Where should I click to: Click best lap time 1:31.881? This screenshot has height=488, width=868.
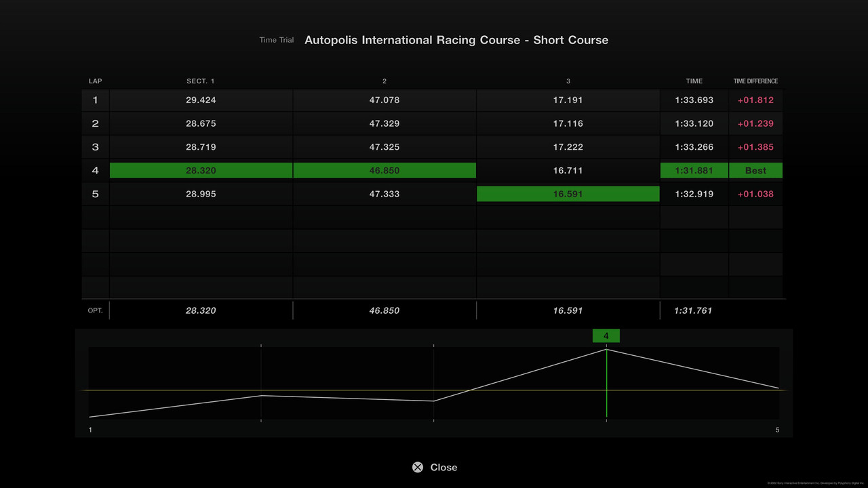(694, 170)
